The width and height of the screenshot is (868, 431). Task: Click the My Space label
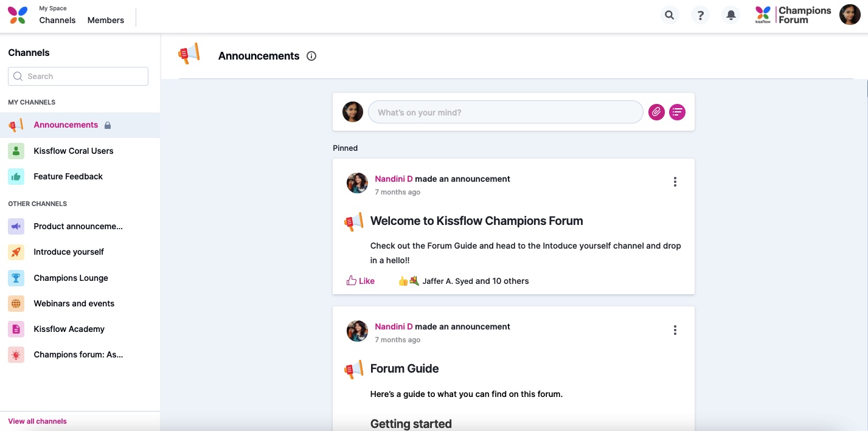coord(53,9)
